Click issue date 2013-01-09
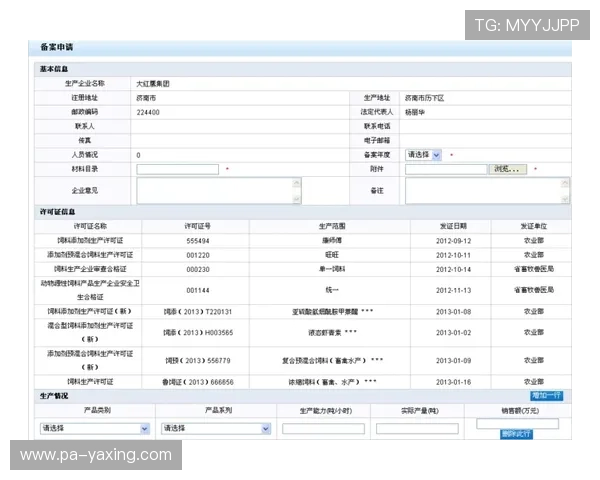The width and height of the screenshot is (600, 480). (453, 361)
